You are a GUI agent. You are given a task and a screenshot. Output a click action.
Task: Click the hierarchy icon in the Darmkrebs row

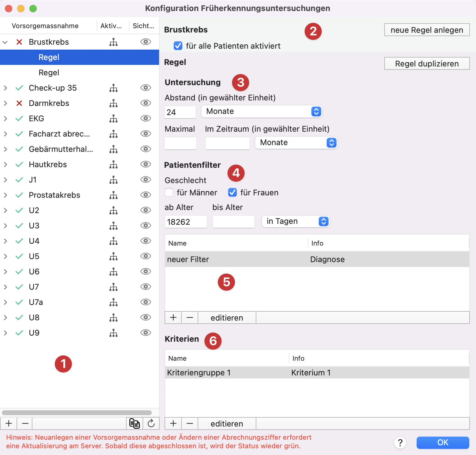(113, 103)
